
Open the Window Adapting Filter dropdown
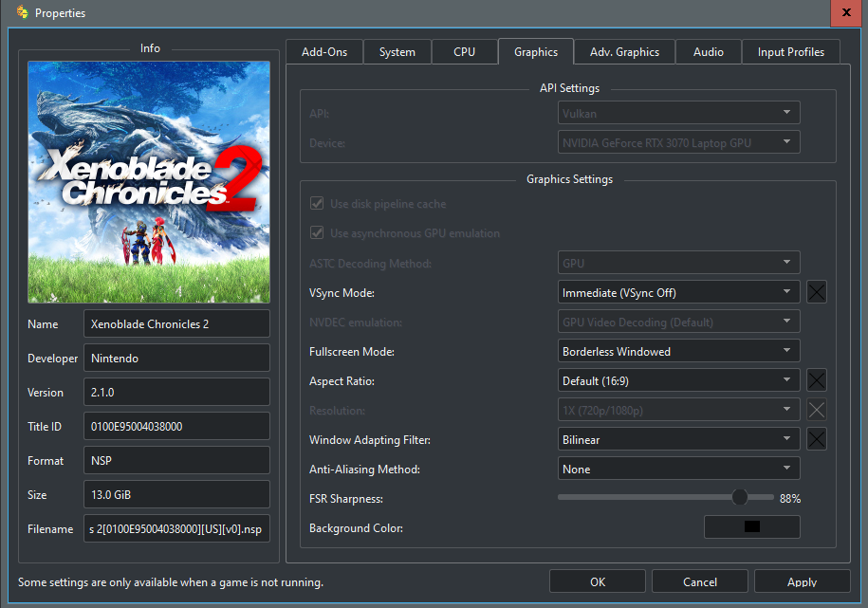tap(678, 439)
